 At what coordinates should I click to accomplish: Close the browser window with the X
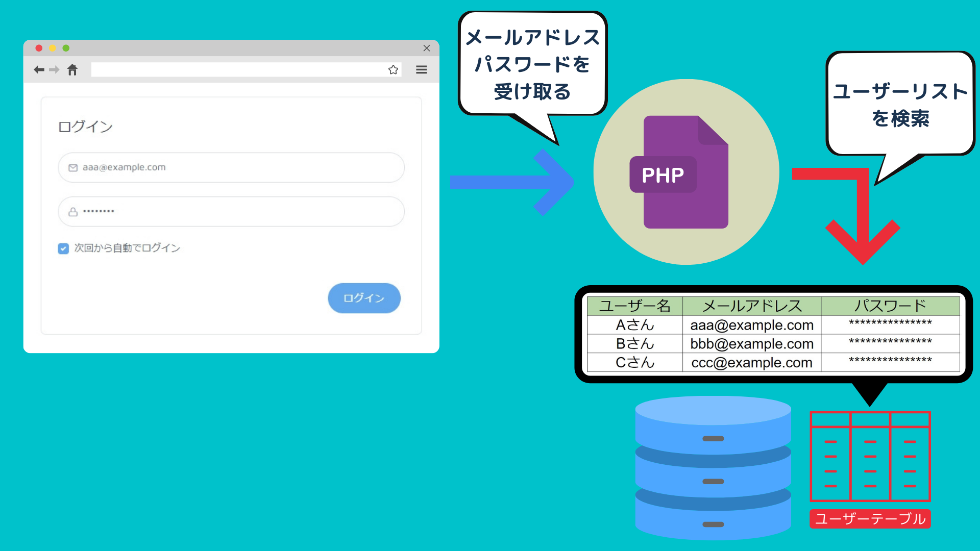pyautogui.click(x=427, y=48)
